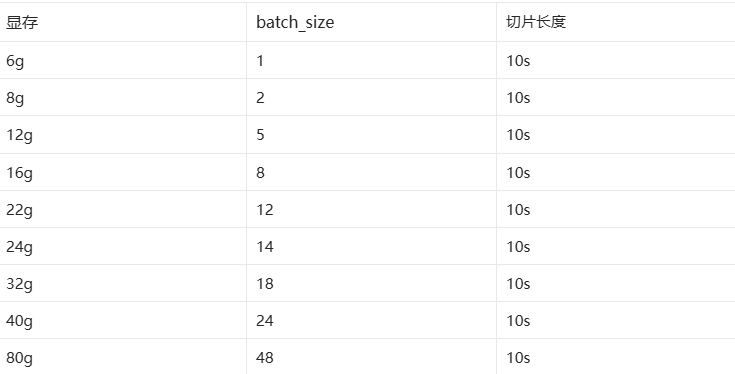Screen dimensions: 735x374
Task: Click 10s slice length in 6g row
Action: click(x=518, y=61)
